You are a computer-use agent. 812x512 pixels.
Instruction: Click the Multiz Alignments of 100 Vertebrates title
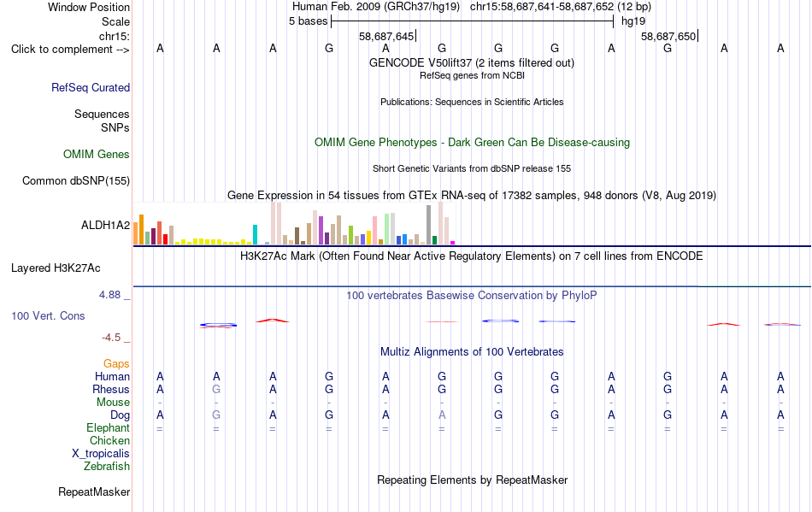[472, 351]
